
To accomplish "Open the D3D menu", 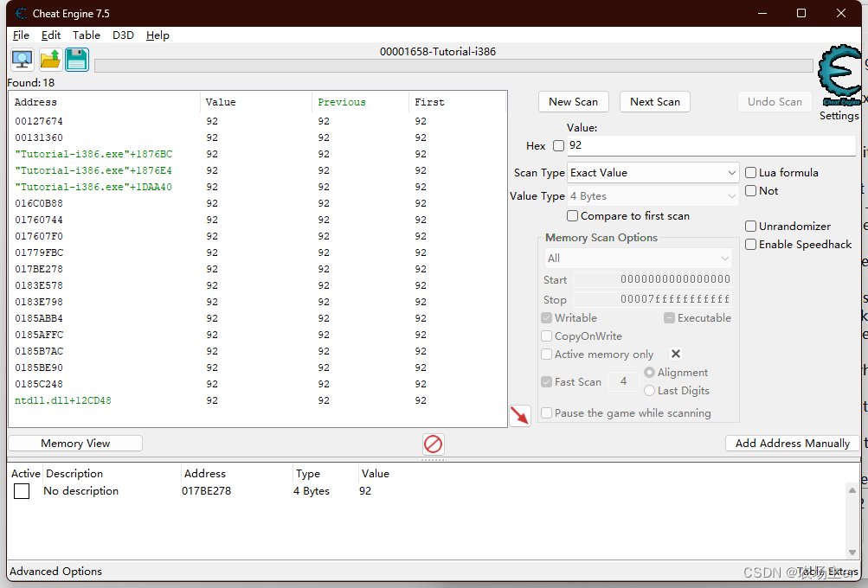I will point(123,35).
